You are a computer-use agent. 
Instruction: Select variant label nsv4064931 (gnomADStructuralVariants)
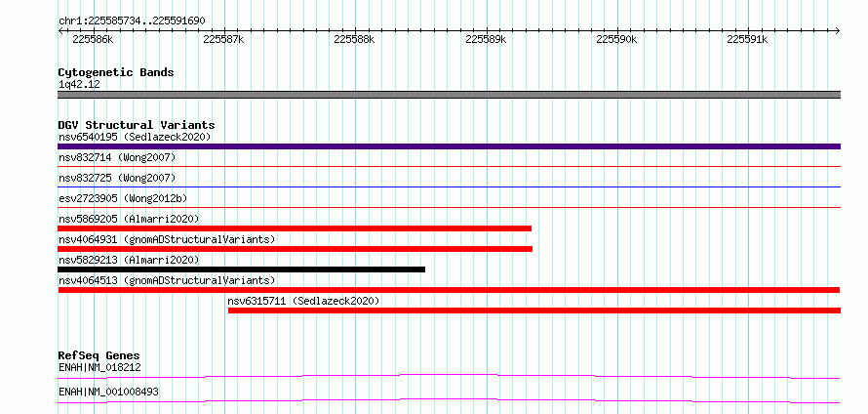(x=167, y=239)
